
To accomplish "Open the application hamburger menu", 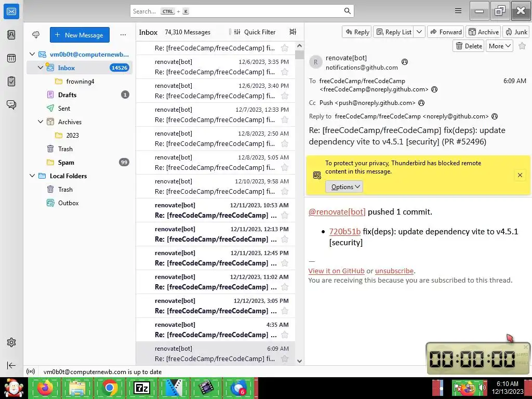I will click(458, 11).
